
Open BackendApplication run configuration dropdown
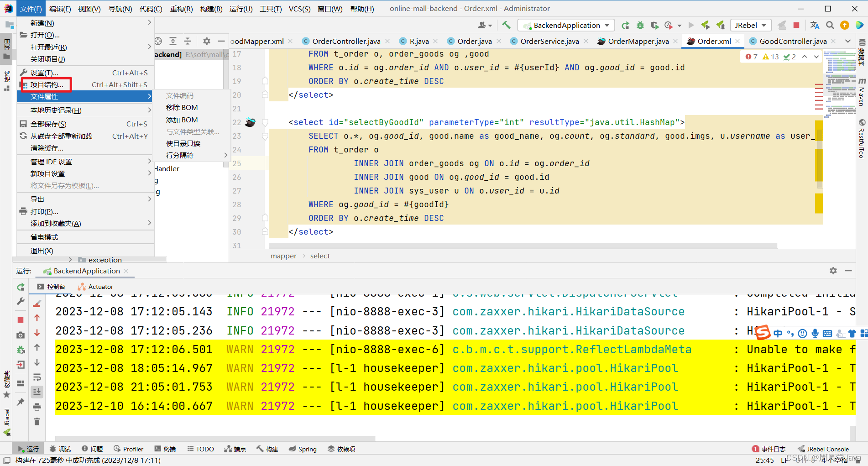coord(566,26)
